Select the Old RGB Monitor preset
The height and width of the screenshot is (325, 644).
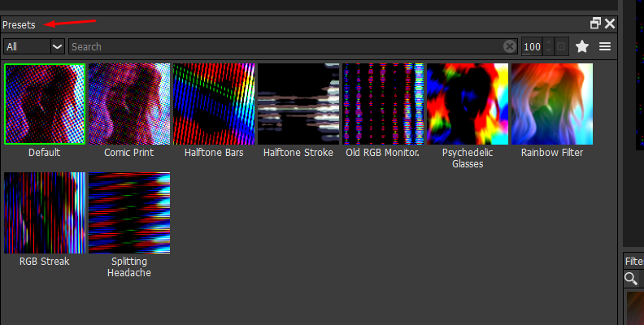(x=383, y=104)
